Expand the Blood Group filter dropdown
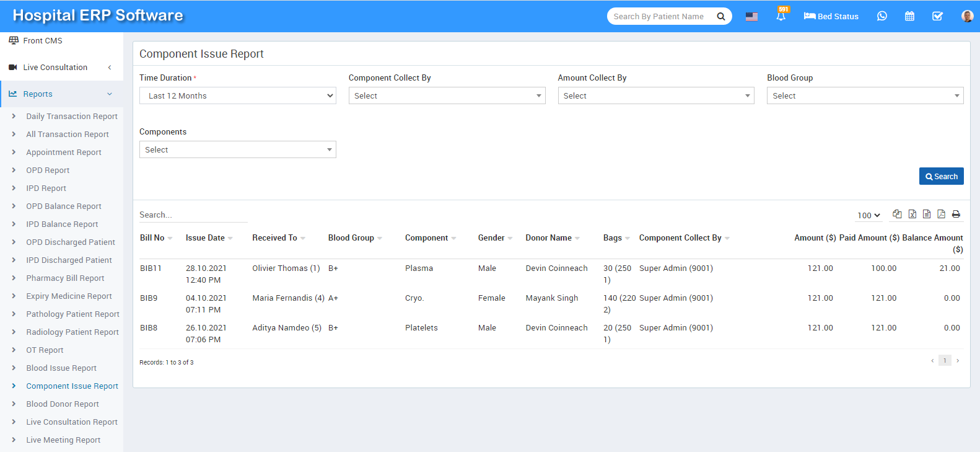The height and width of the screenshot is (452, 980). point(865,95)
